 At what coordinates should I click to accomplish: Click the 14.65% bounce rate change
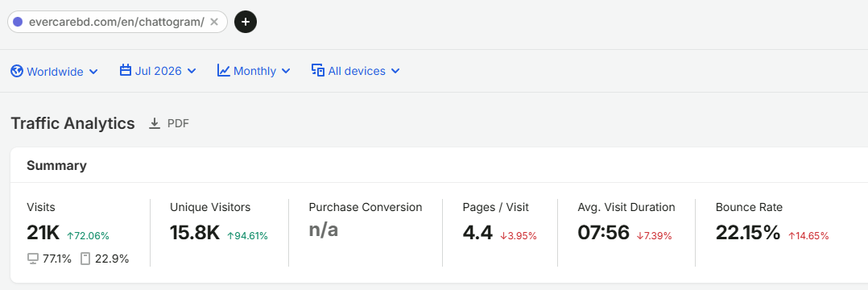click(808, 236)
